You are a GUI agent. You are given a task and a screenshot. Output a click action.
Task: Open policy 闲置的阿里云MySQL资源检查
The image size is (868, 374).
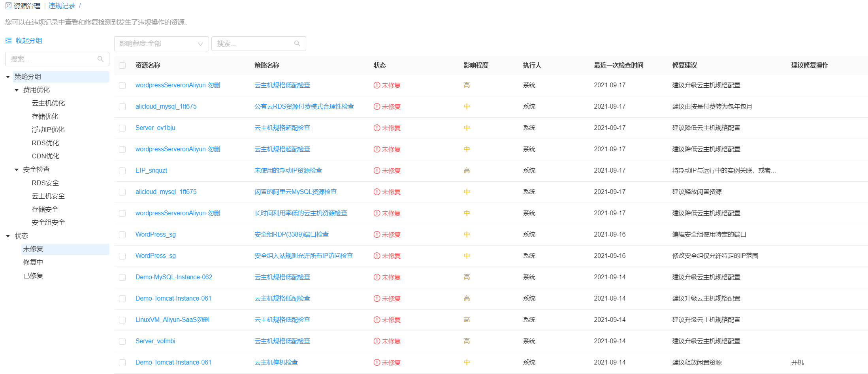(296, 192)
